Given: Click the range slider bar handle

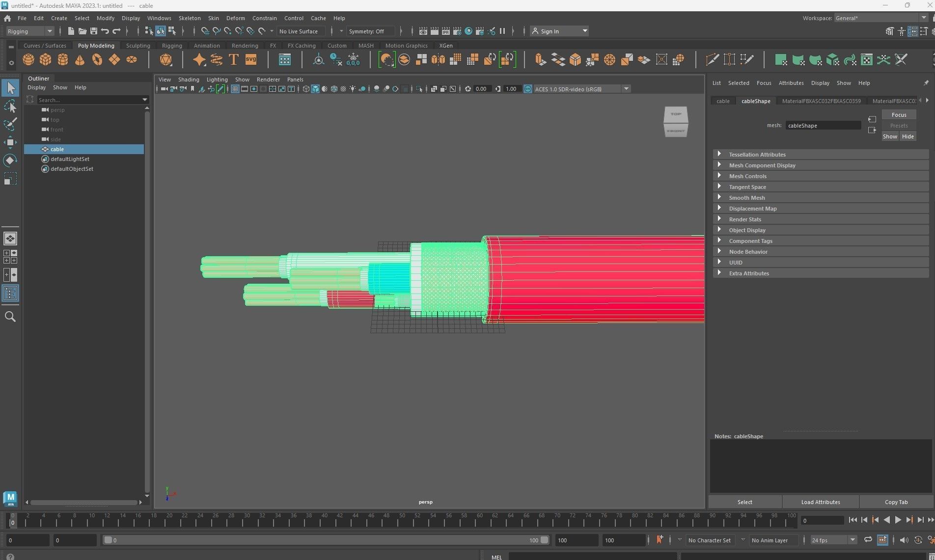Looking at the screenshot, I should pos(326,540).
